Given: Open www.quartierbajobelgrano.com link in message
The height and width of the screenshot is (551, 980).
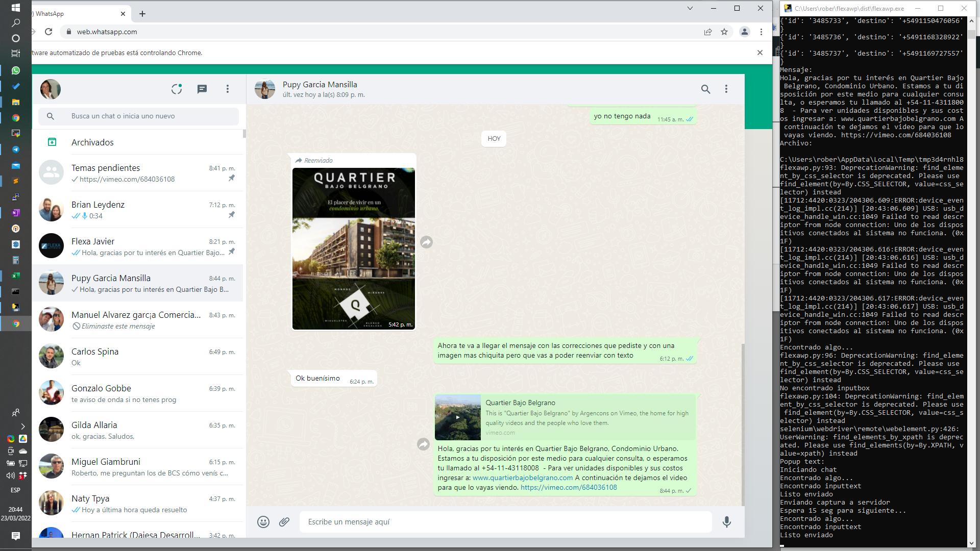Looking at the screenshot, I should coord(522,478).
